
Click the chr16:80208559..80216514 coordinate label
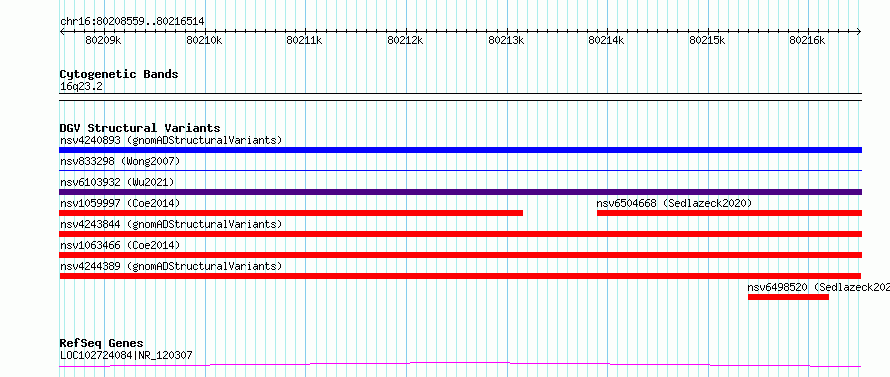pos(132,22)
